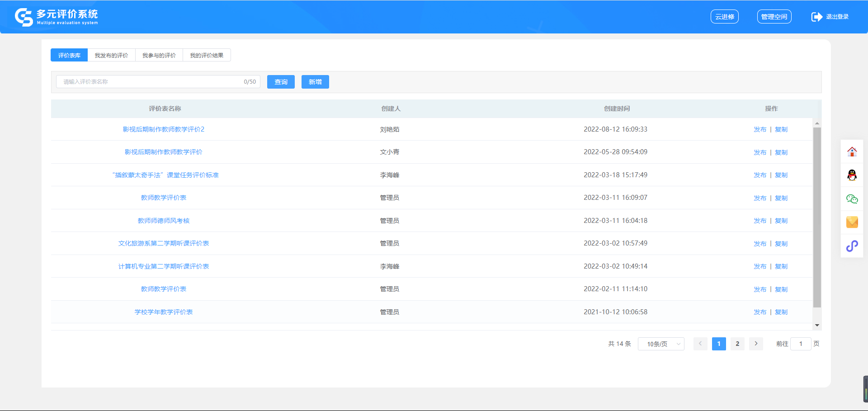
Task: Click the purple link icon in sidebar
Action: click(852, 246)
